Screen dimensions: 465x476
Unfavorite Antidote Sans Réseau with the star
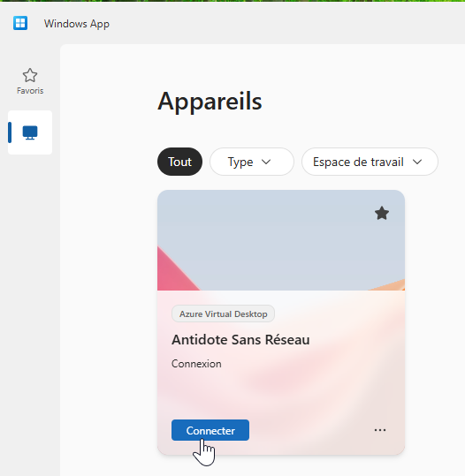(x=382, y=213)
